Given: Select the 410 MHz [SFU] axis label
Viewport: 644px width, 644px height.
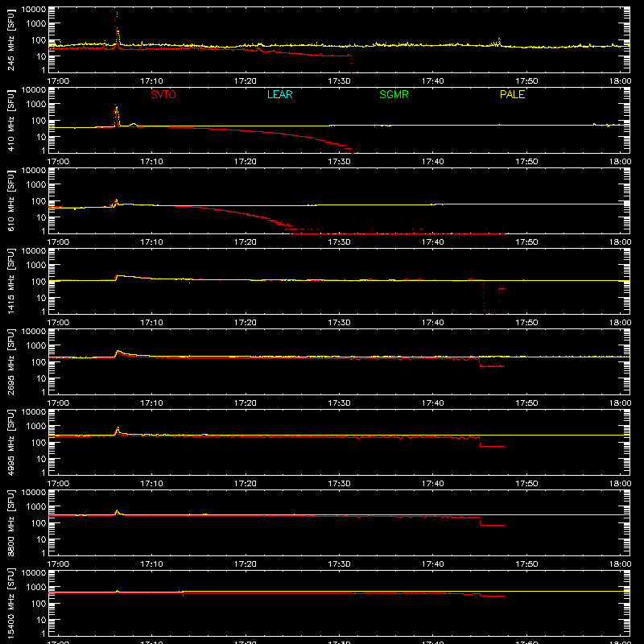Looking at the screenshot, I should (11, 120).
